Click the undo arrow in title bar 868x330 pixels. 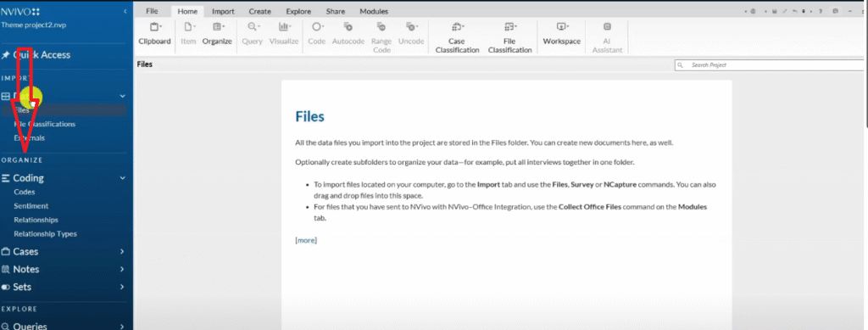click(795, 11)
